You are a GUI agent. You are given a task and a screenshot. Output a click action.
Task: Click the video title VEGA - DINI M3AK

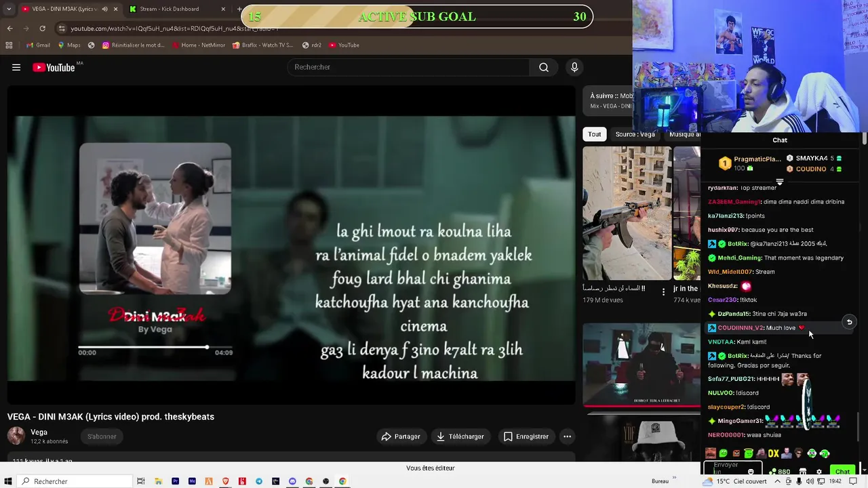(111, 417)
